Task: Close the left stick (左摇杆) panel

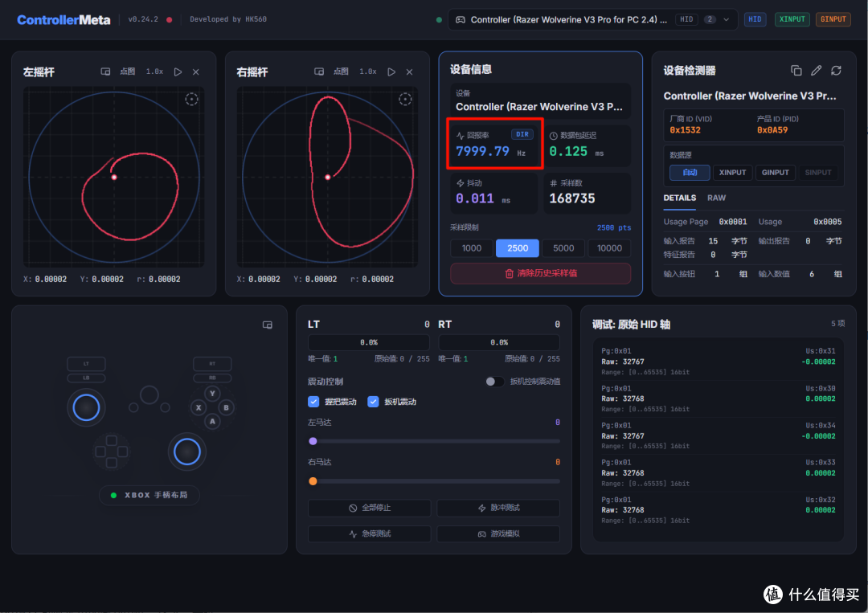Action: click(x=196, y=72)
